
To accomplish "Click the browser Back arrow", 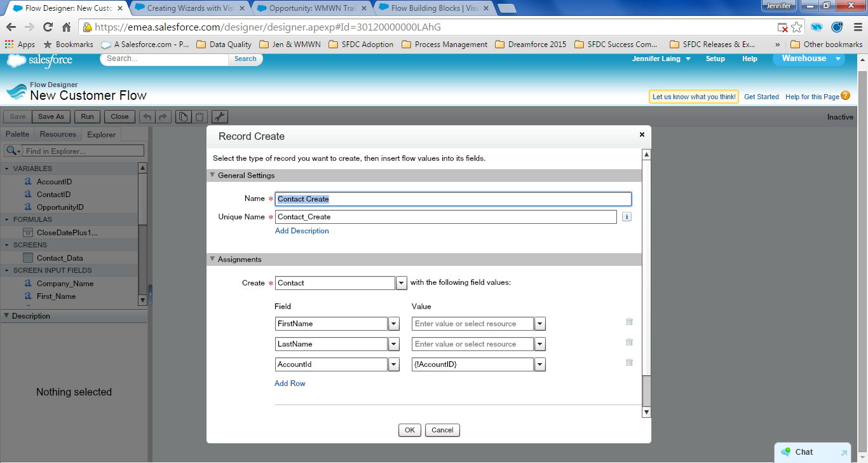I will [x=11, y=27].
